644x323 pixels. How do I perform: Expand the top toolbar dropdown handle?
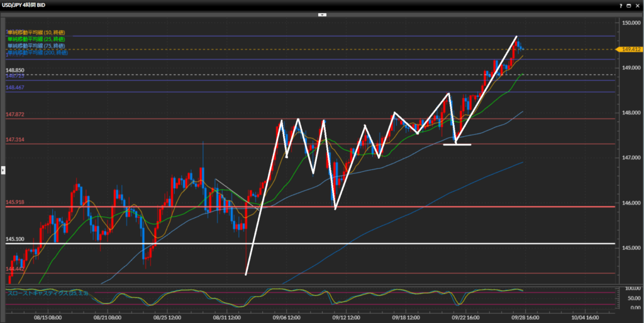click(x=321, y=13)
